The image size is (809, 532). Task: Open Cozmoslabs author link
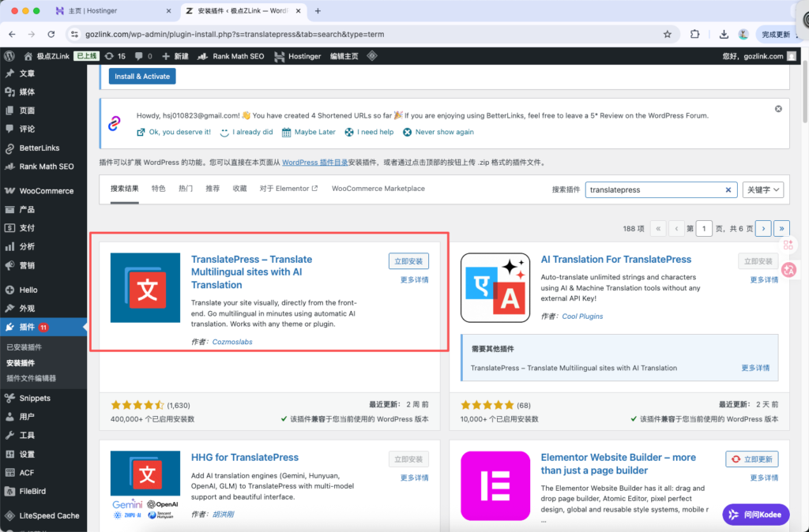click(232, 342)
